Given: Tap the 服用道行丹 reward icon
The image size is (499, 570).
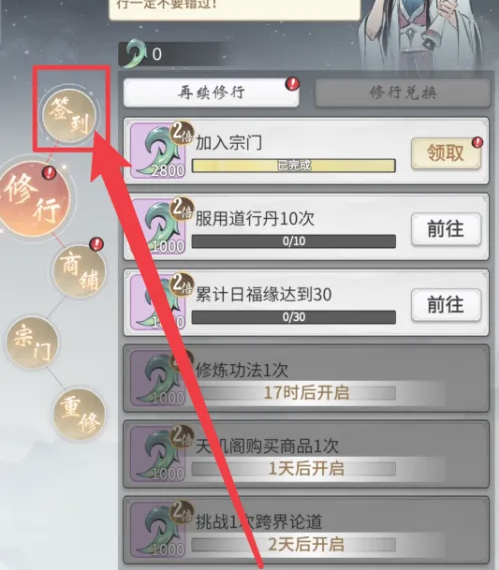Looking at the screenshot, I should (x=158, y=226).
